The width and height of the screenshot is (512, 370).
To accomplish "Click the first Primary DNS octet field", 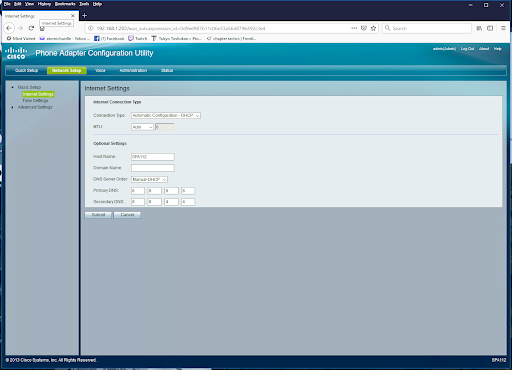I will pos(138,191).
